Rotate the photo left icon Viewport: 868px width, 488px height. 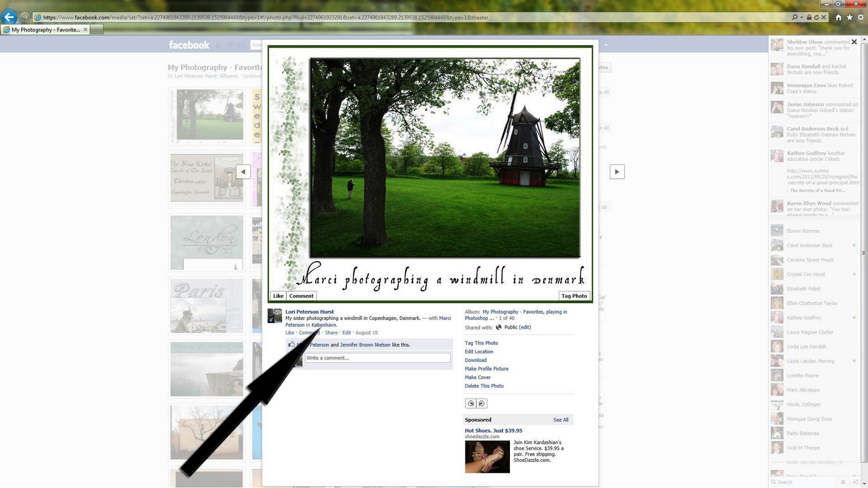coord(470,403)
